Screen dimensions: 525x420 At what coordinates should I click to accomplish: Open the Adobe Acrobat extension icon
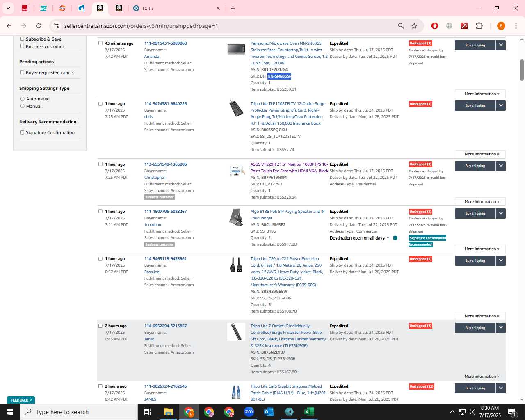[464, 26]
